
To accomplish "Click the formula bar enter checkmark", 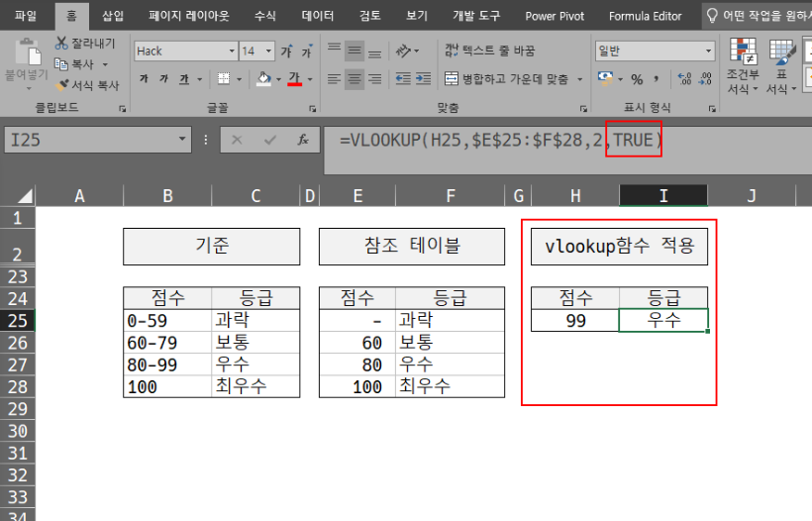I will 269,140.
